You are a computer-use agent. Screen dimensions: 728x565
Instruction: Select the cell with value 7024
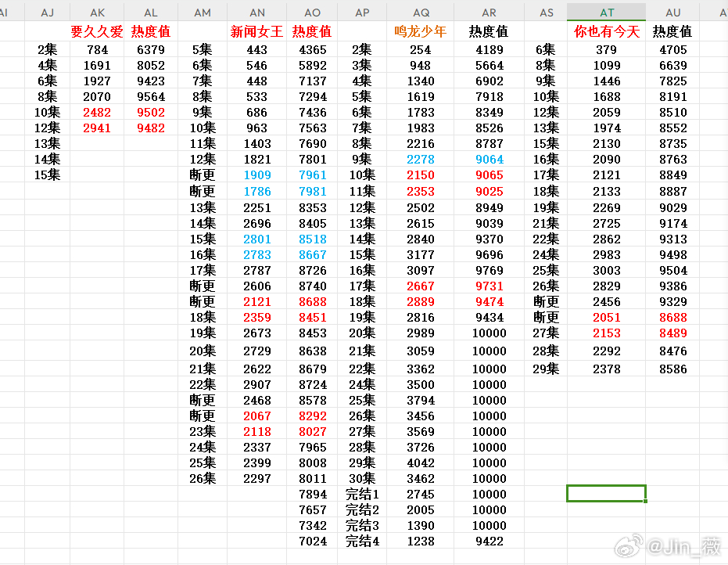coord(312,541)
